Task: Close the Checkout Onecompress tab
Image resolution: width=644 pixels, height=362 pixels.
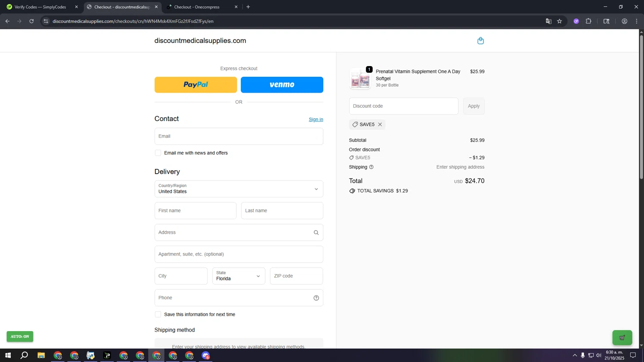Action: click(236, 7)
